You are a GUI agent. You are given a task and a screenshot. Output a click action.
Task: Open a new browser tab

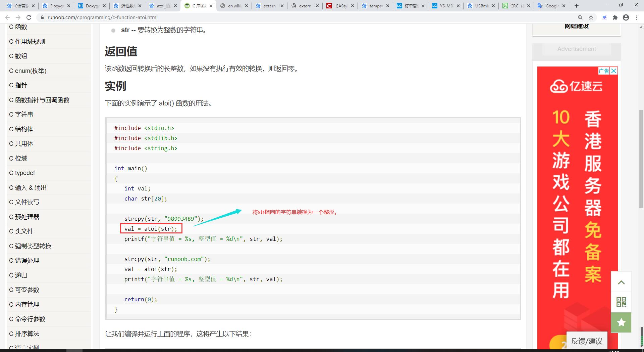577,6
